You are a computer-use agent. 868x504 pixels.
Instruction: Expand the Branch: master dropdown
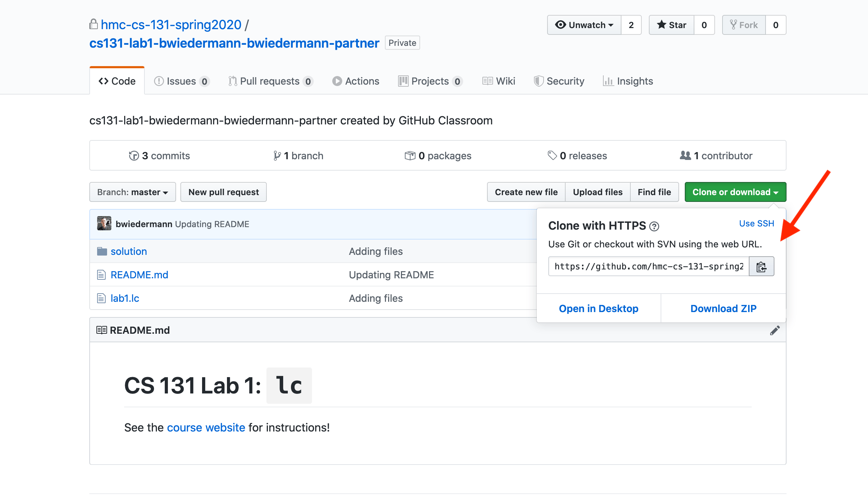133,192
